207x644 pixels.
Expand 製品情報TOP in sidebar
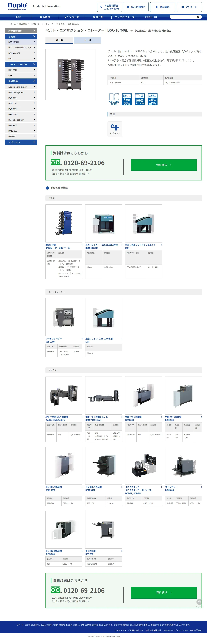pos(21,31)
